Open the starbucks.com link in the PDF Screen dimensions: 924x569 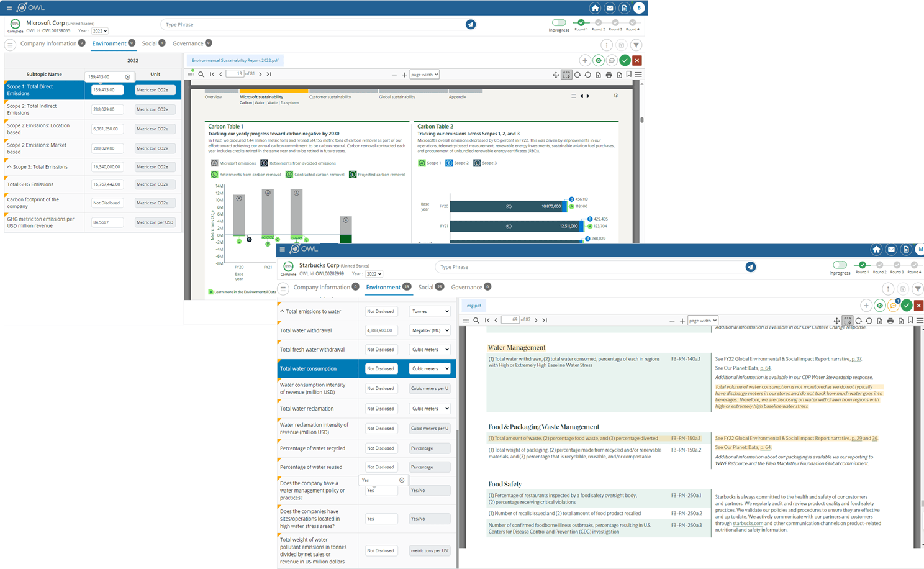(748, 523)
